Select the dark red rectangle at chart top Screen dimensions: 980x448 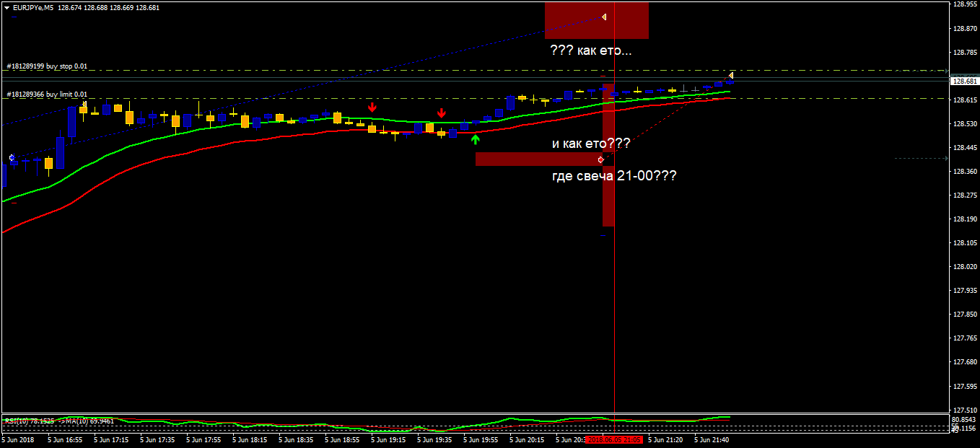coord(597,20)
